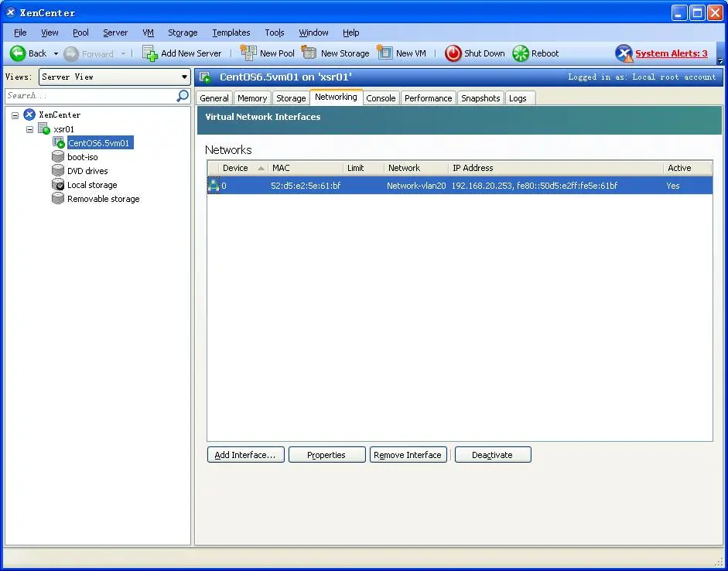Viewport: 728px width, 571px height.
Task: Click the network interface icon in row 0
Action: coord(213,185)
